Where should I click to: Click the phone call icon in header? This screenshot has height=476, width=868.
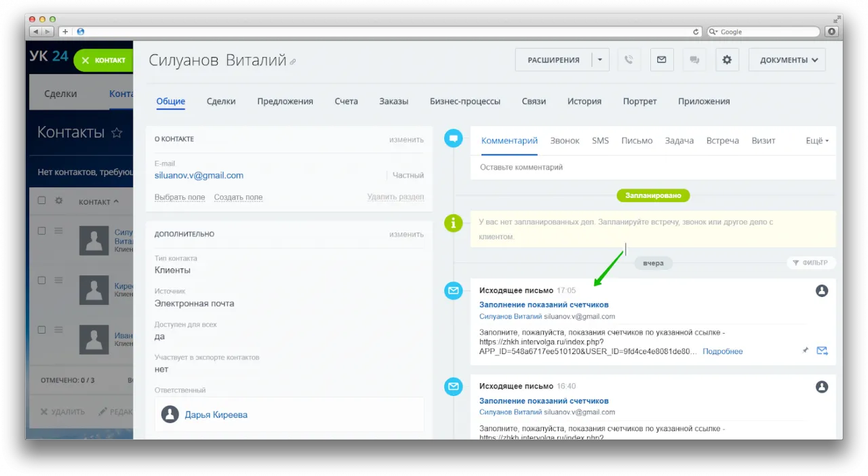629,60
